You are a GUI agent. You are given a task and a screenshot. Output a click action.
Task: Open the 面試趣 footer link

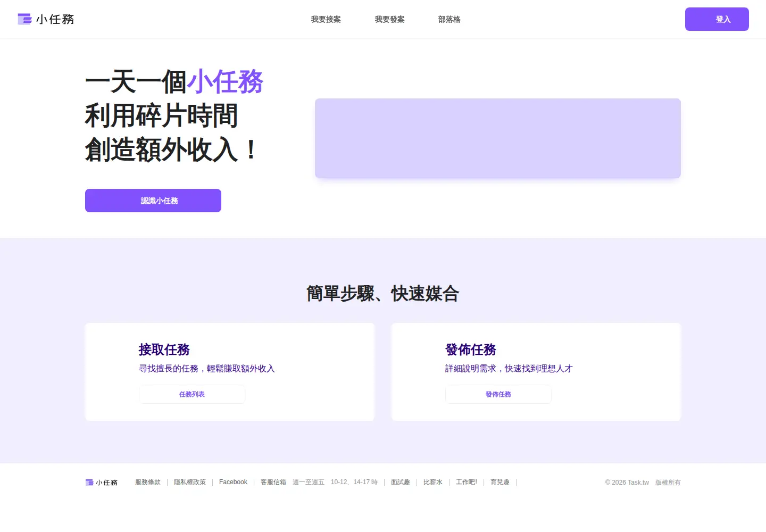coord(401,482)
